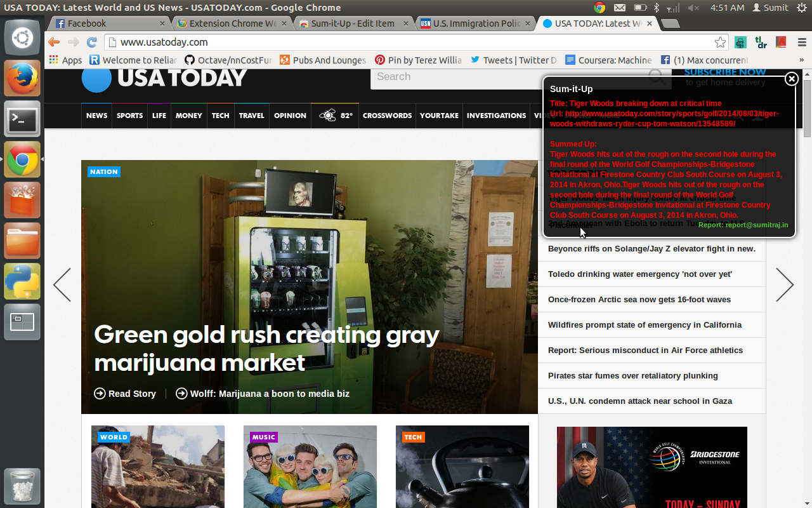
Task: Open the OPINION section
Action: [x=290, y=116]
